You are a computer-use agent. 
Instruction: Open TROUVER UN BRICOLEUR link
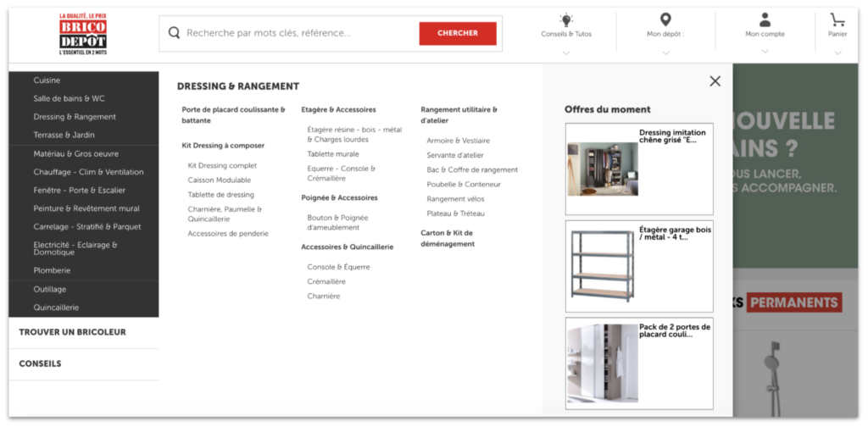pos(72,332)
